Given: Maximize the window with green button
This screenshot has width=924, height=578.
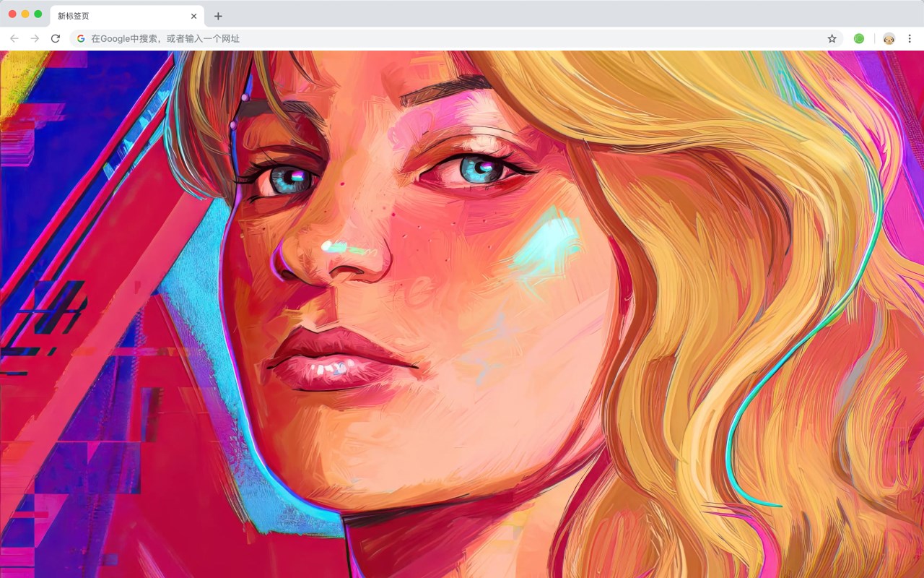Looking at the screenshot, I should pos(38,14).
